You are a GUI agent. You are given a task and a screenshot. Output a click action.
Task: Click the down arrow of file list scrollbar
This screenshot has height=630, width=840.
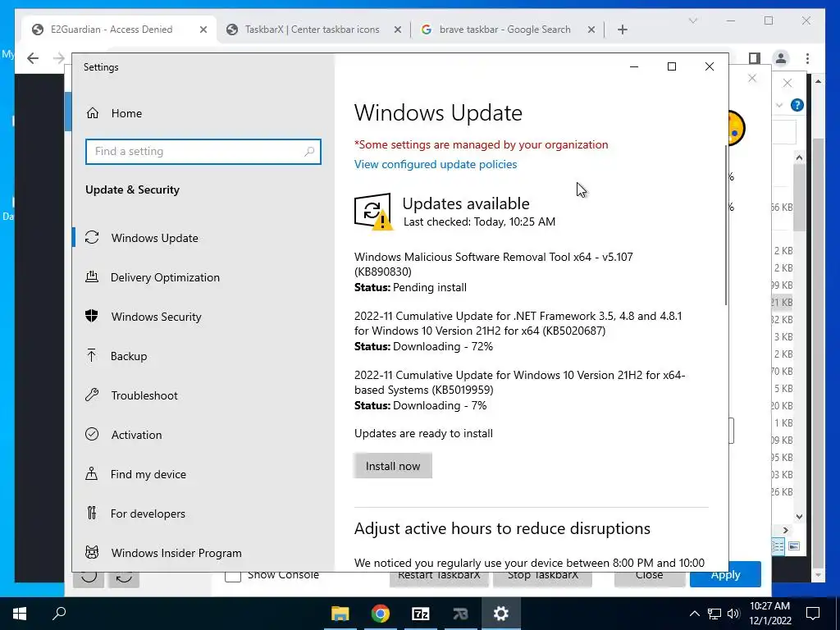(799, 517)
